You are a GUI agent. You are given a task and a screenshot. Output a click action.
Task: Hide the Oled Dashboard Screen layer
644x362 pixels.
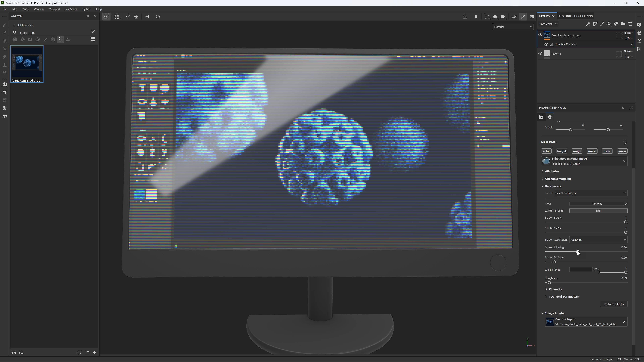pyautogui.click(x=540, y=35)
